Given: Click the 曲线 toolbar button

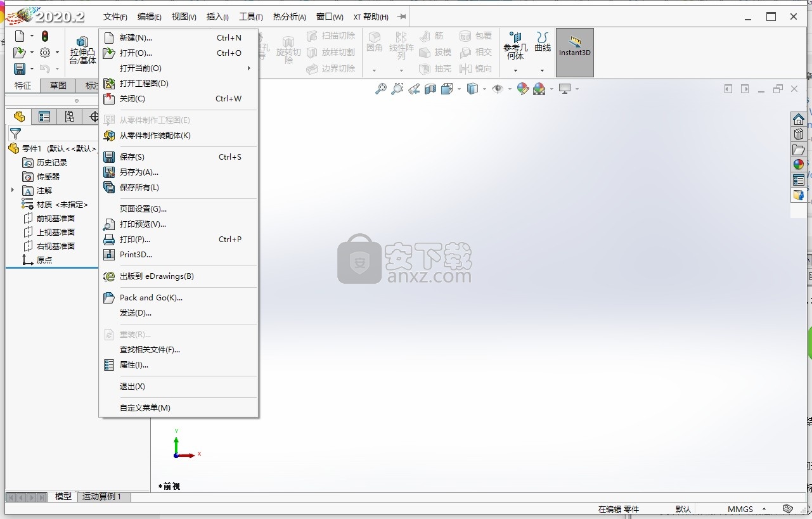Looking at the screenshot, I should coord(543,42).
